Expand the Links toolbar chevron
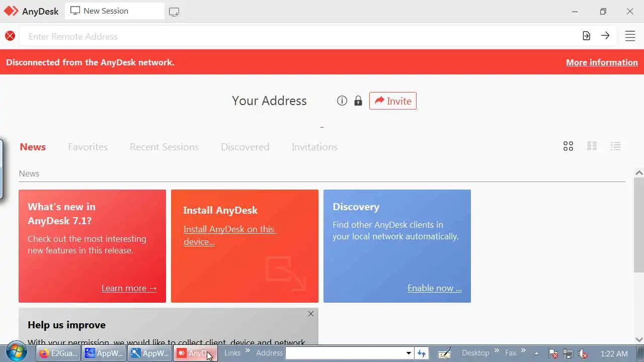This screenshot has width=644, height=362. point(248,351)
